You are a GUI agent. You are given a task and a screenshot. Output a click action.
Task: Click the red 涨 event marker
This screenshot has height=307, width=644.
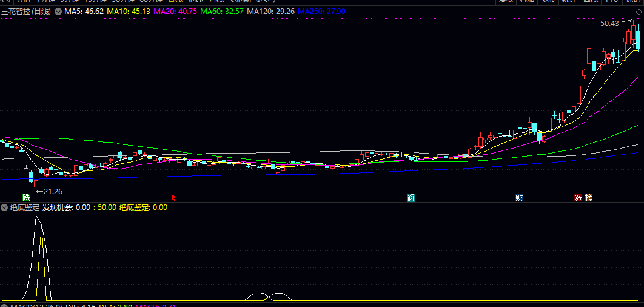tap(578, 197)
